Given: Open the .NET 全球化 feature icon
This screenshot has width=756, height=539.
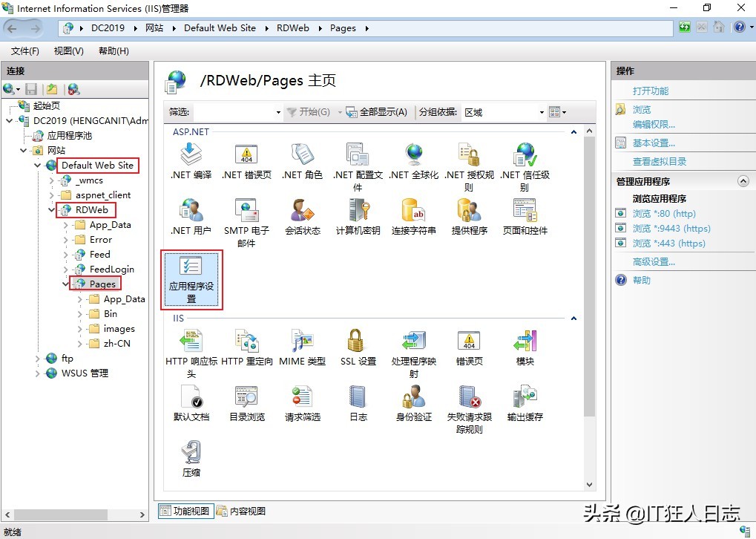Looking at the screenshot, I should tap(414, 161).
